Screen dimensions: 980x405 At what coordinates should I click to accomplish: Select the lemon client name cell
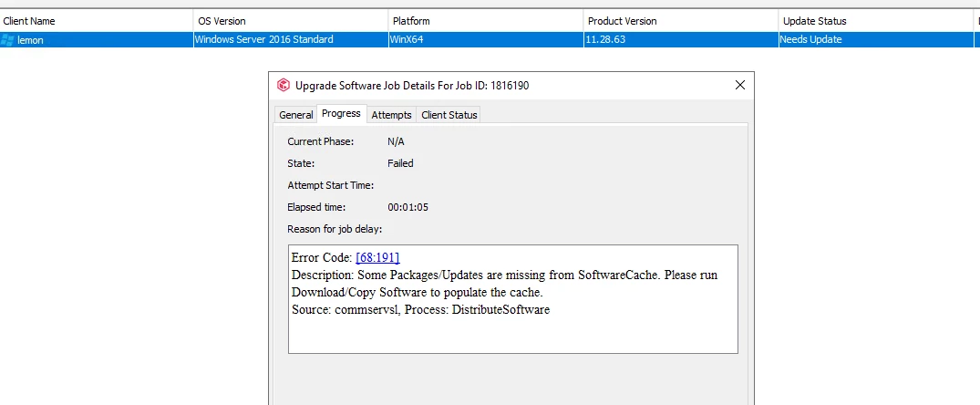(x=31, y=40)
